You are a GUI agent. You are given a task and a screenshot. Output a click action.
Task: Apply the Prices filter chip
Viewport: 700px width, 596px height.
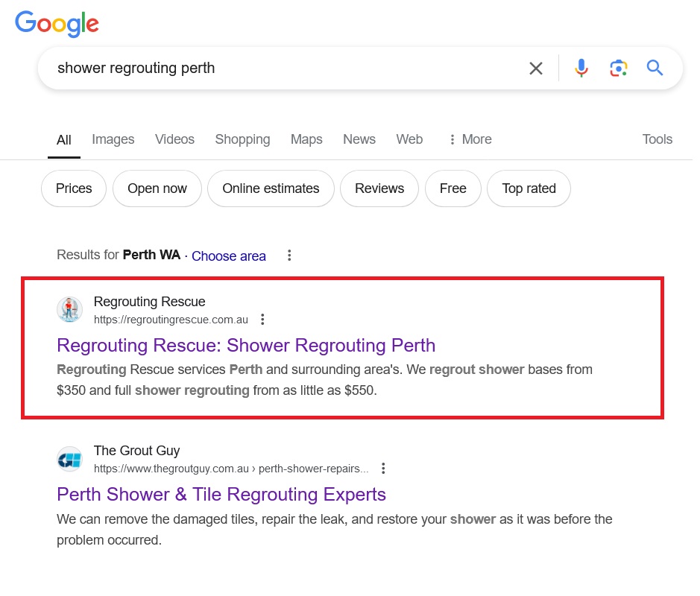click(x=74, y=188)
